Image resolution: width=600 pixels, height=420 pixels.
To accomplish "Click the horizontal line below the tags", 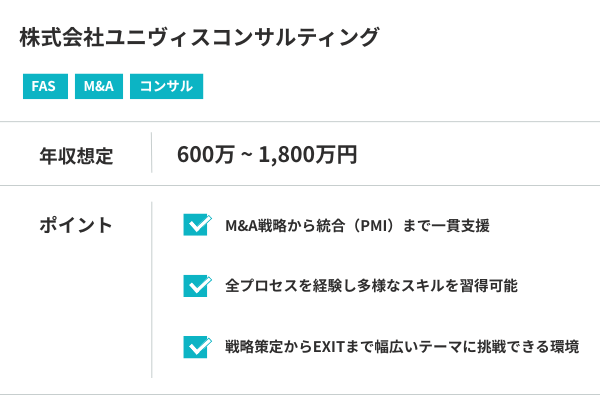I will tap(300, 122).
